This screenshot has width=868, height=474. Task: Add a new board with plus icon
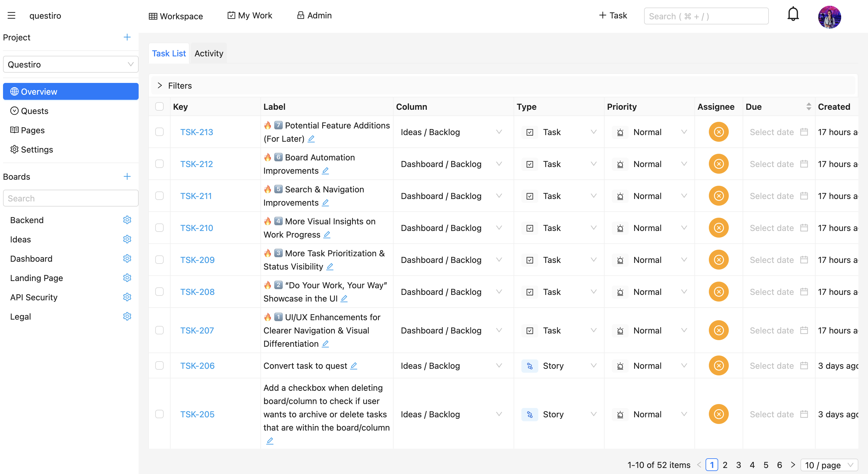point(127,176)
